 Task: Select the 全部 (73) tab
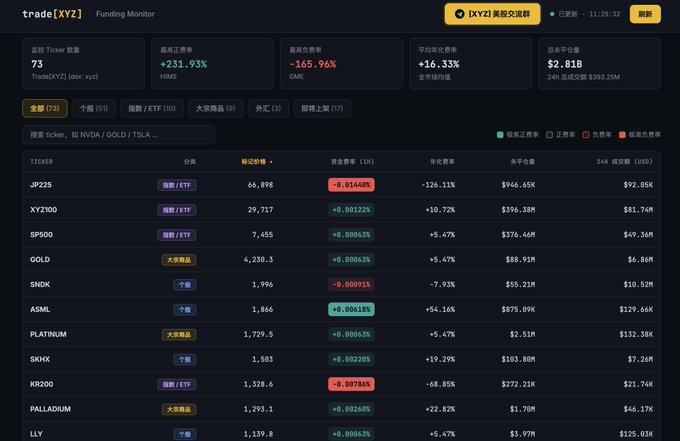[x=45, y=108]
